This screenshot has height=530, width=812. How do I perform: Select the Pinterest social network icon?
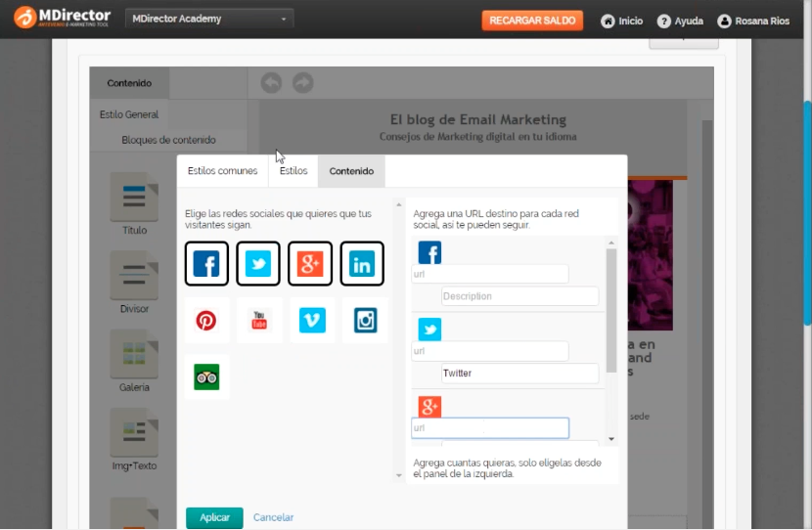coord(206,321)
